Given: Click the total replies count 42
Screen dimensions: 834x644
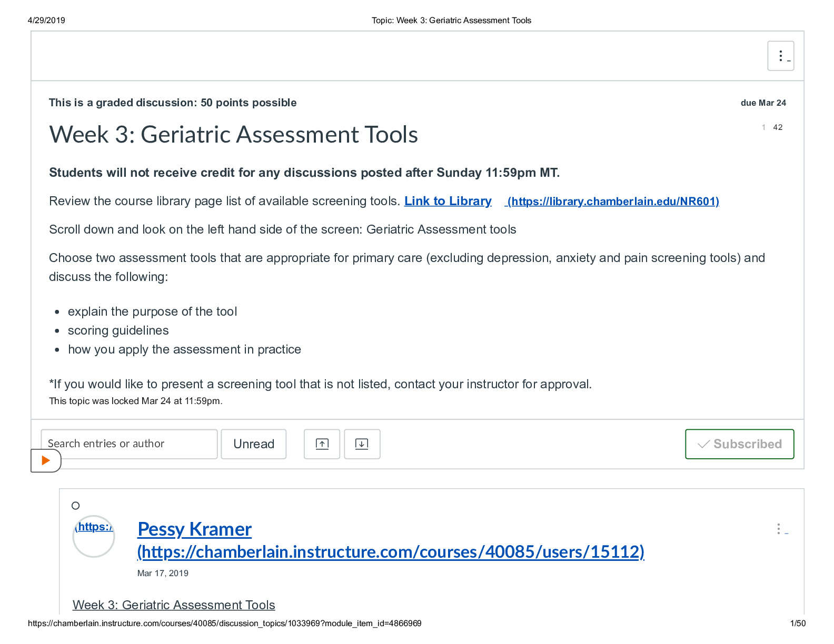Looking at the screenshot, I should pos(778,127).
